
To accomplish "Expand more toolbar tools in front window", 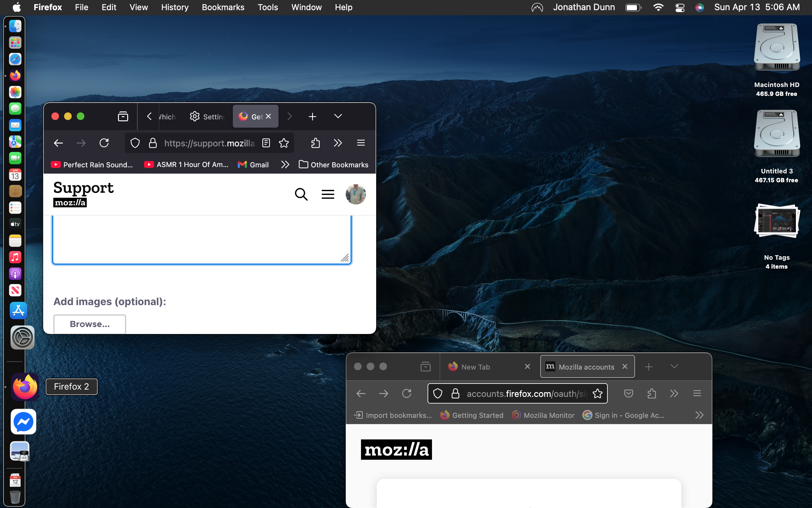I will (338, 143).
